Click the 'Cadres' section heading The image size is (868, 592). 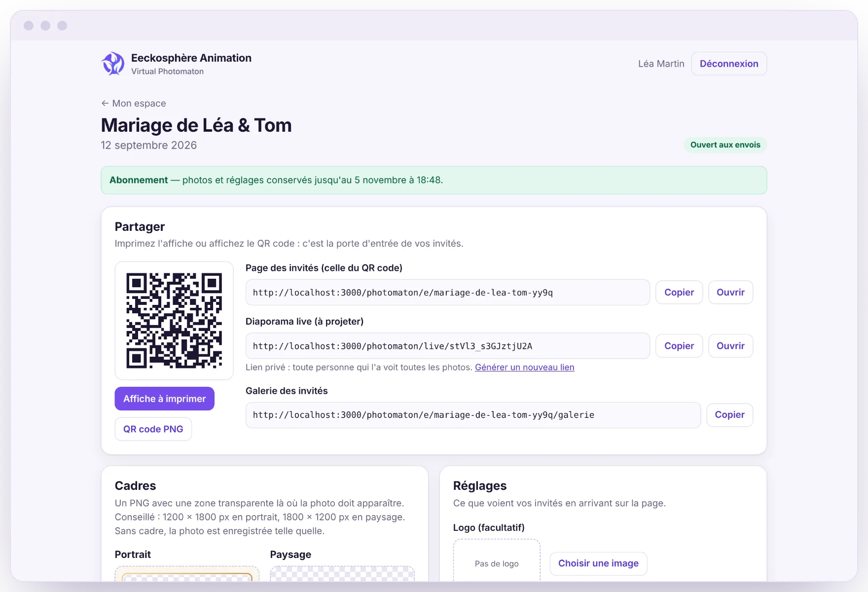[135, 485]
